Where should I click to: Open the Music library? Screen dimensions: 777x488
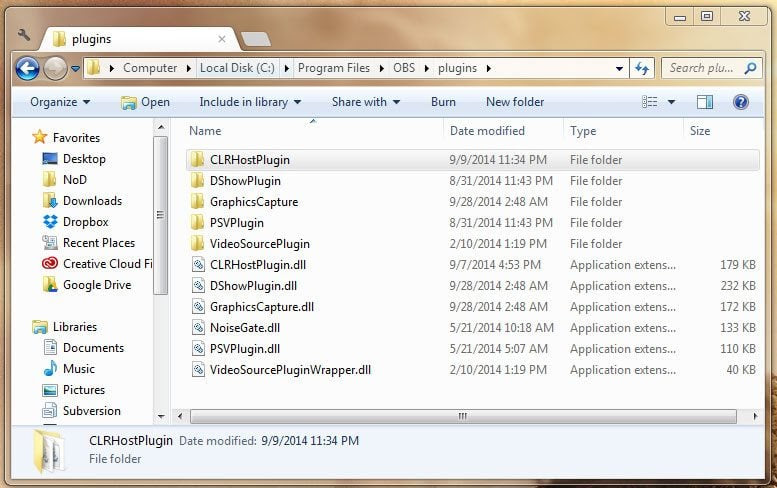click(x=69, y=369)
